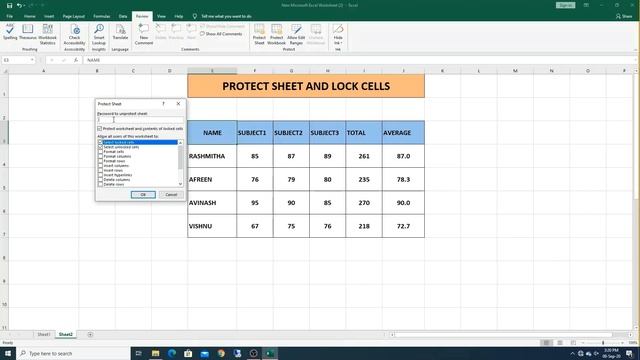640x360 pixels.
Task: Add a New Comment
Action: coord(144,34)
